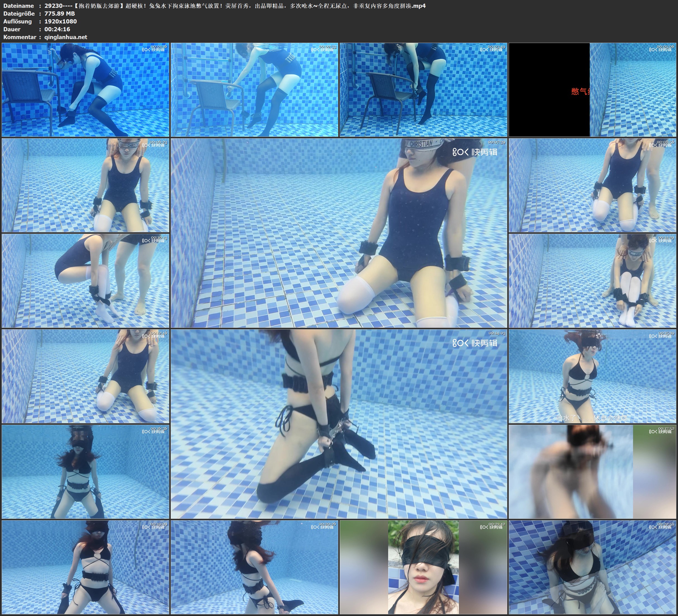Open the frame at 00:12:46
This screenshot has height=616, width=678.
coord(85,376)
